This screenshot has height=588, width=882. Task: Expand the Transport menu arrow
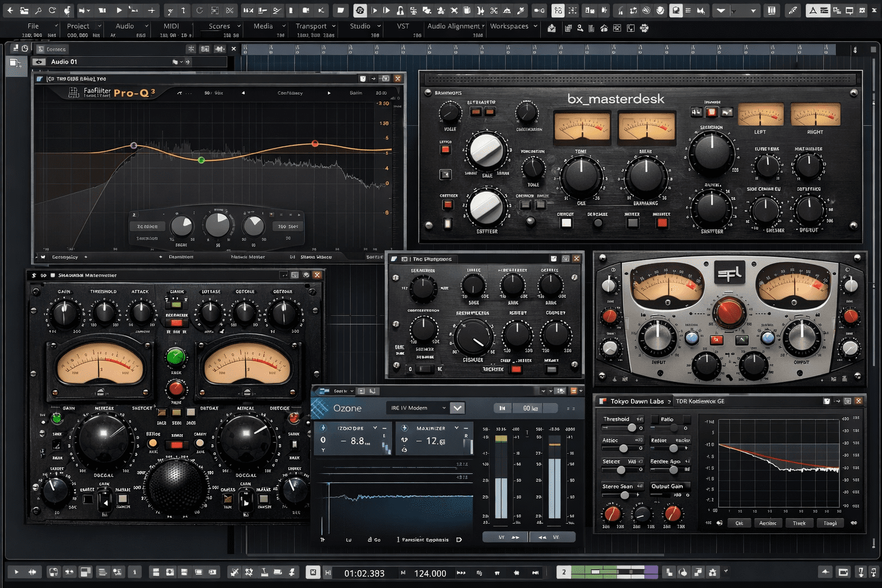click(333, 26)
